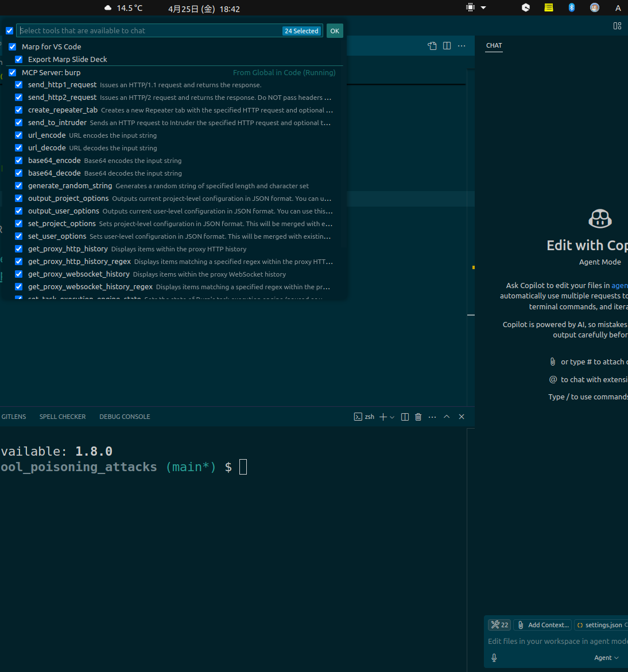The width and height of the screenshot is (628, 672).
Task: Split the terminal panel
Action: click(x=405, y=417)
